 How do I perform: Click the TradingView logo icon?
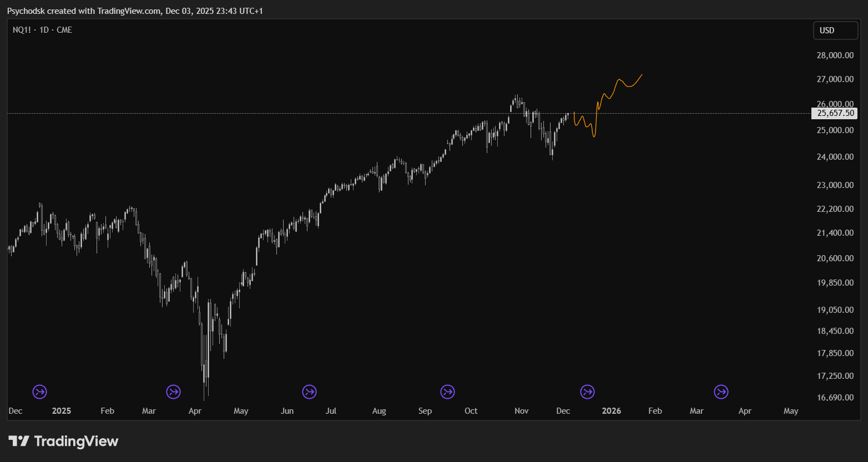tap(19, 441)
